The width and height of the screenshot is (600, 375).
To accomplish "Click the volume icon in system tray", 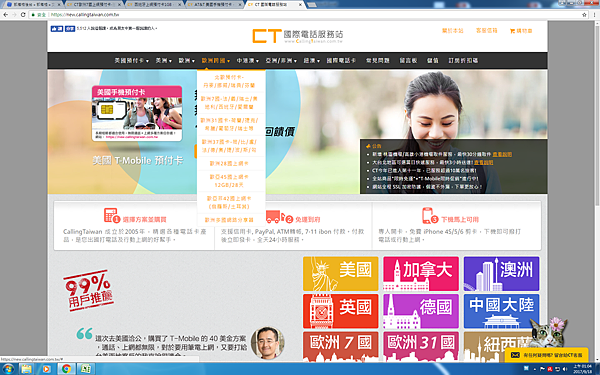I will click(565, 369).
